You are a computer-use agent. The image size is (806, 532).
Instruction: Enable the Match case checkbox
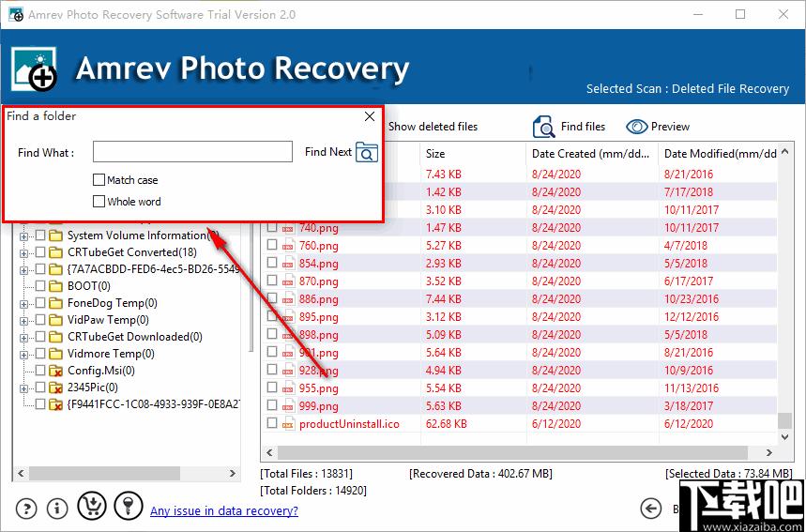coord(99,180)
